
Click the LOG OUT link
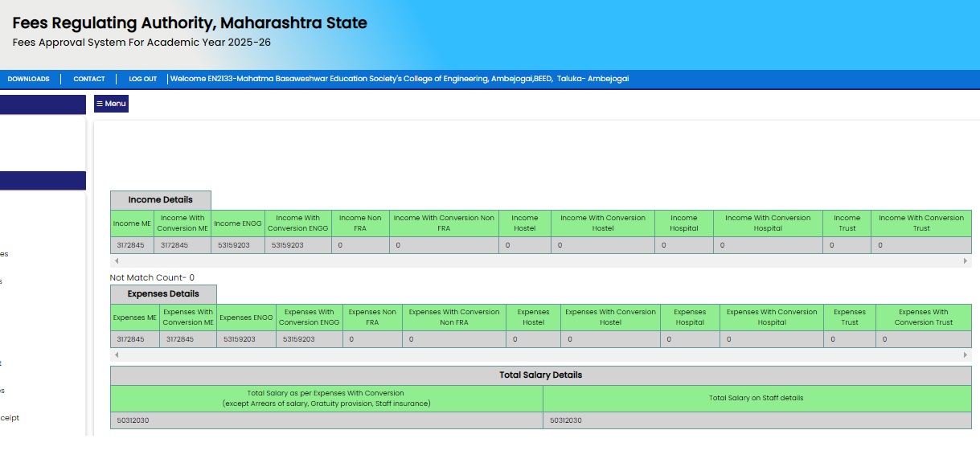[143, 79]
